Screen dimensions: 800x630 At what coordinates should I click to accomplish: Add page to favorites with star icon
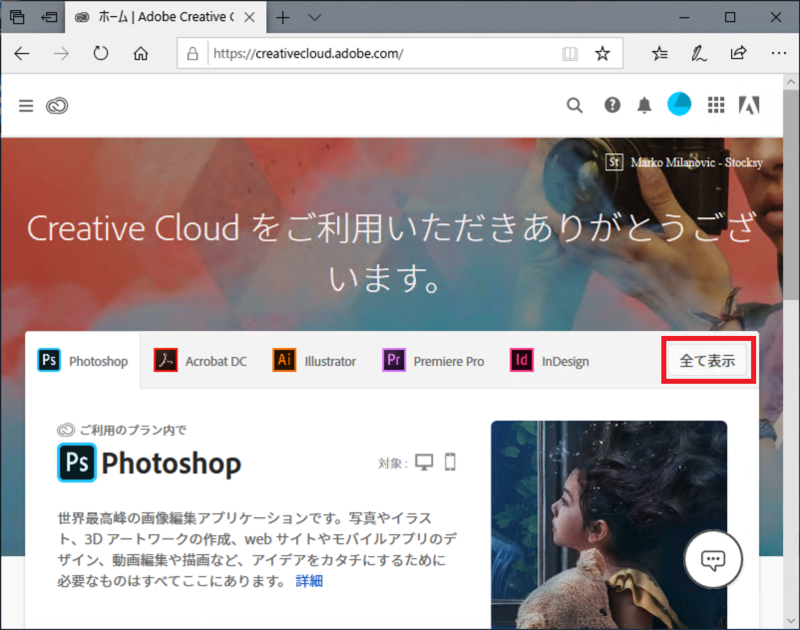click(601, 53)
